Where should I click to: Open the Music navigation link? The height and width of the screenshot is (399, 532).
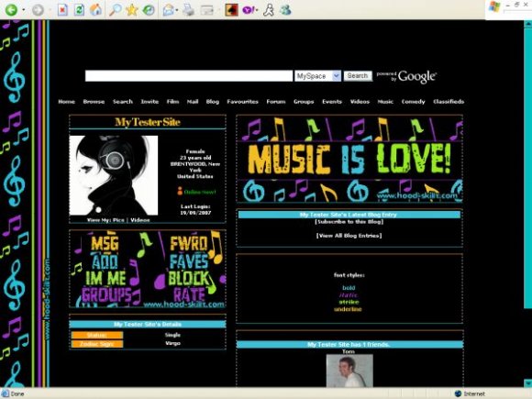pos(385,102)
